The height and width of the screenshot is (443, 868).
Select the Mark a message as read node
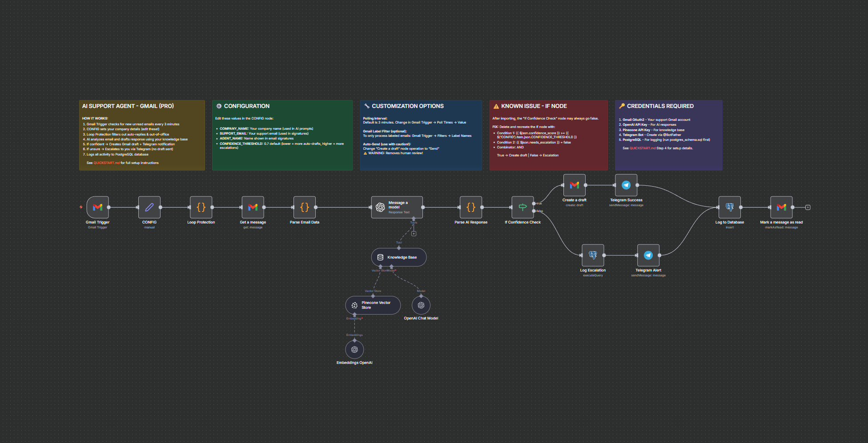[781, 207]
